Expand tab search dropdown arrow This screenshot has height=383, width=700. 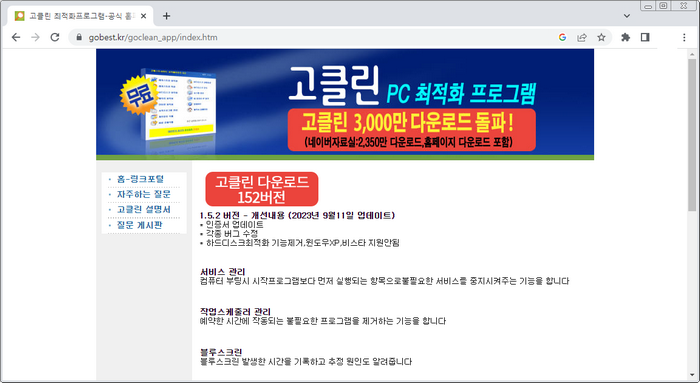(x=627, y=16)
